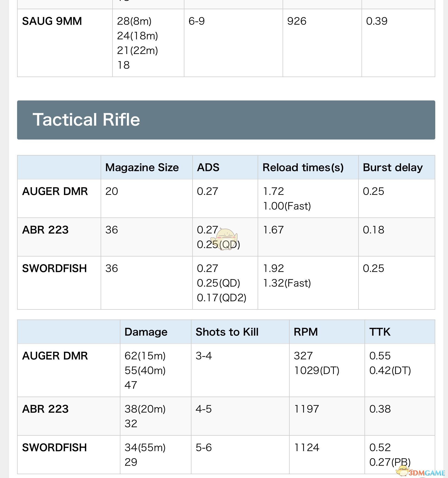This screenshot has width=448, height=478.
Task: Click the TTK column header
Action: point(380,332)
